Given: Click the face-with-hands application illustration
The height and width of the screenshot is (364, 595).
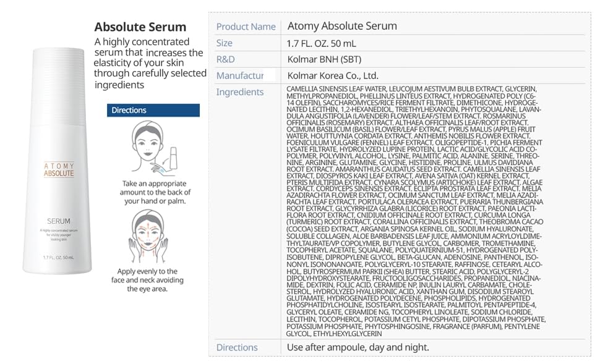Looking at the screenshot, I should [x=148, y=237].
